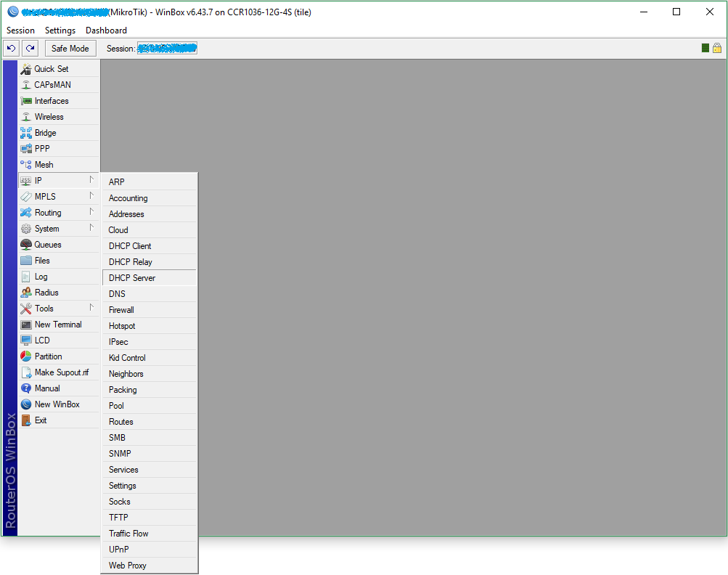Click the Routing arrows icon
The width and height of the screenshot is (728, 575).
(26, 213)
